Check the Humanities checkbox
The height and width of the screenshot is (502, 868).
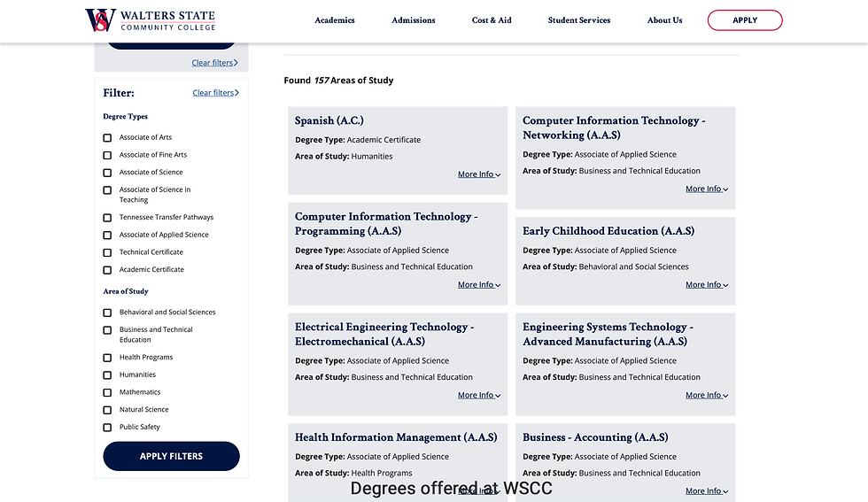click(x=107, y=375)
